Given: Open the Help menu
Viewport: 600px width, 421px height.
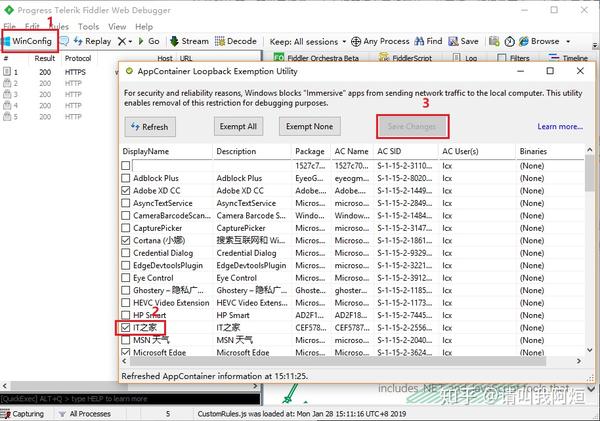Looking at the screenshot, I should (144, 26).
